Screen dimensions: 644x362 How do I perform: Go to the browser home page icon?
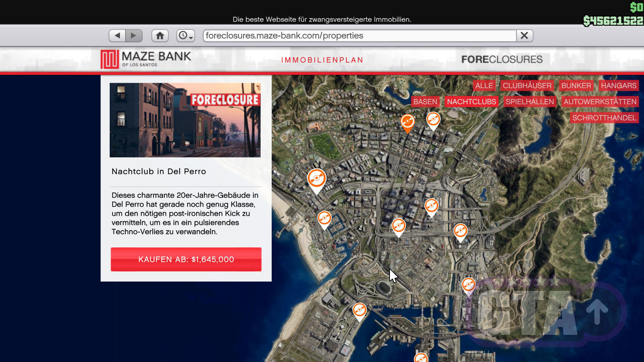tap(160, 36)
